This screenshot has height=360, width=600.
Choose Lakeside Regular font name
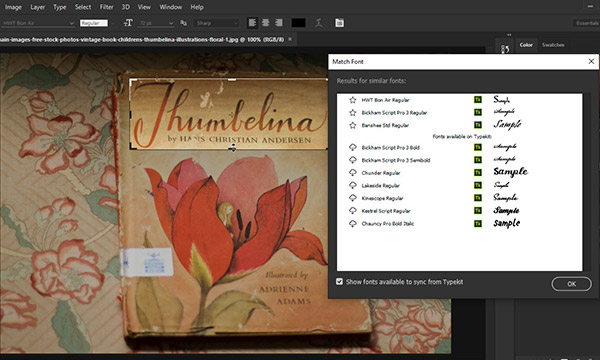click(380, 186)
